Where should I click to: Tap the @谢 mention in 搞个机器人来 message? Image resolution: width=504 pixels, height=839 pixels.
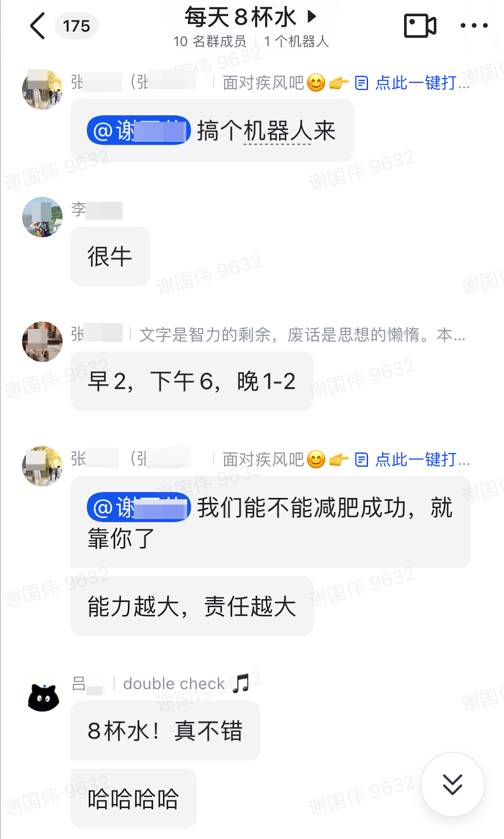(139, 131)
